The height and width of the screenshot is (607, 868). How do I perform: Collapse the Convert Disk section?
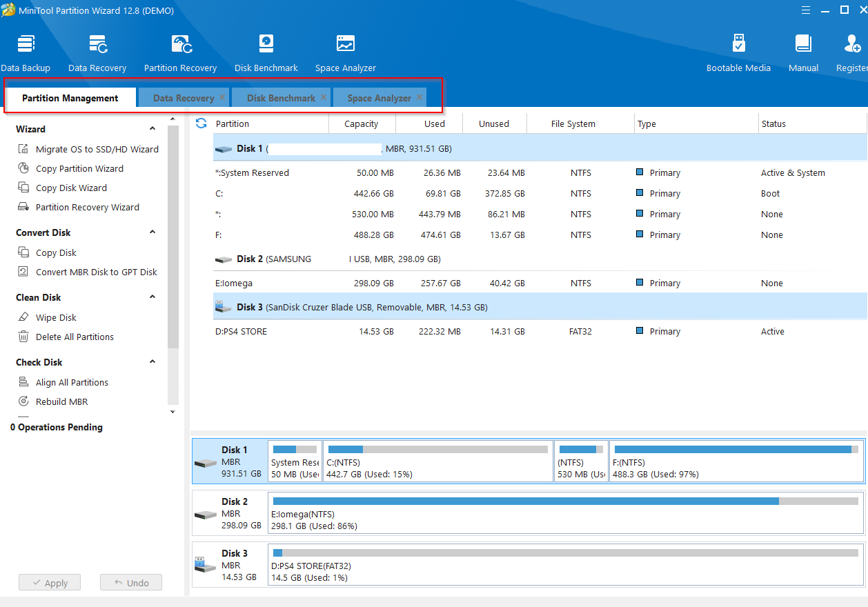pyautogui.click(x=152, y=232)
